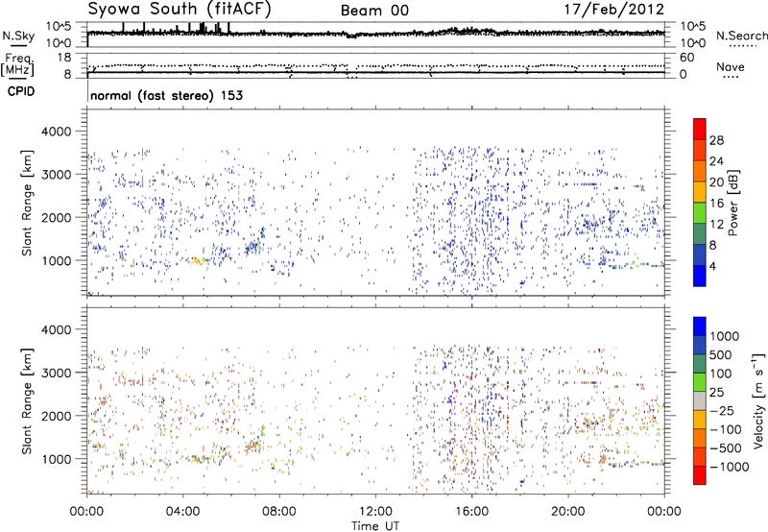Click the '16:00' time tick label
This screenshot has height=532, width=768.
(x=471, y=512)
